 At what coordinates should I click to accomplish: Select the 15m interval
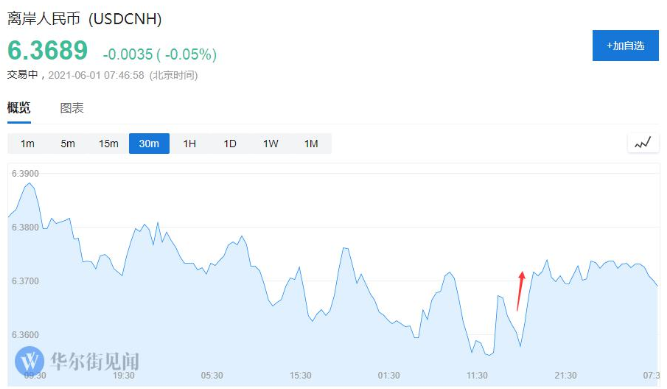point(108,143)
